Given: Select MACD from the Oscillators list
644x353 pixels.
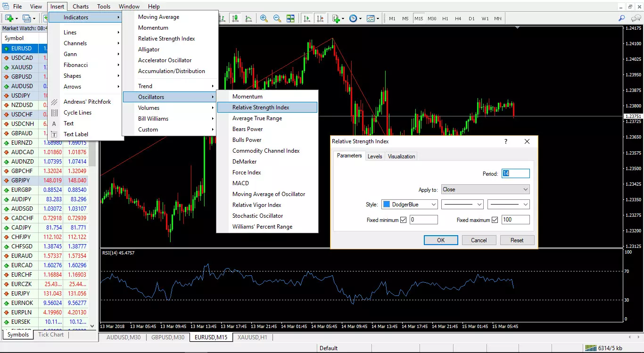Looking at the screenshot, I should pos(267,183).
